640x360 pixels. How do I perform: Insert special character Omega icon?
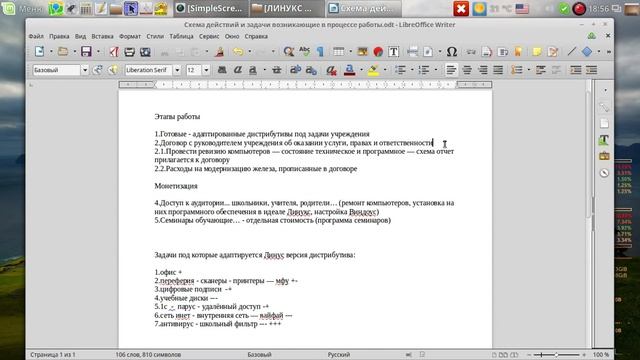pyautogui.click(x=452, y=52)
